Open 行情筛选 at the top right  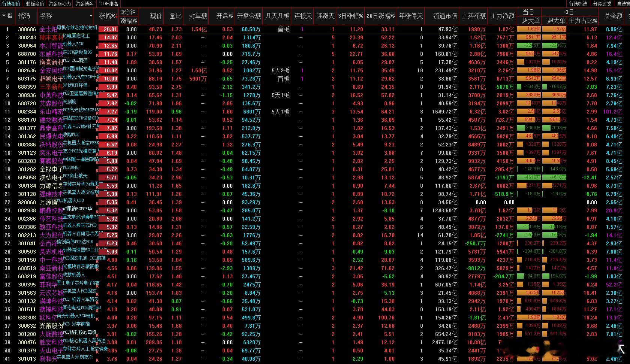tap(578, 4)
